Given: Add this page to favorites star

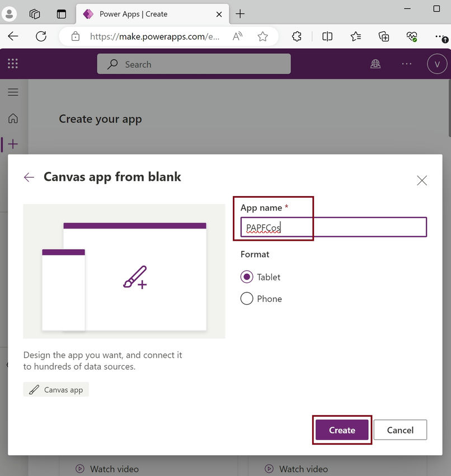Looking at the screenshot, I should click(x=262, y=36).
